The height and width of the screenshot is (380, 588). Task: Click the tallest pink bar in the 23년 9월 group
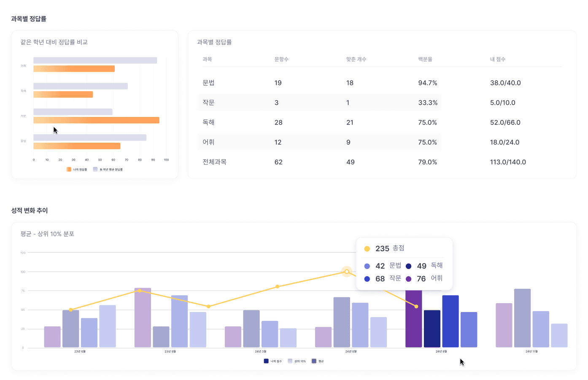[x=142, y=317]
